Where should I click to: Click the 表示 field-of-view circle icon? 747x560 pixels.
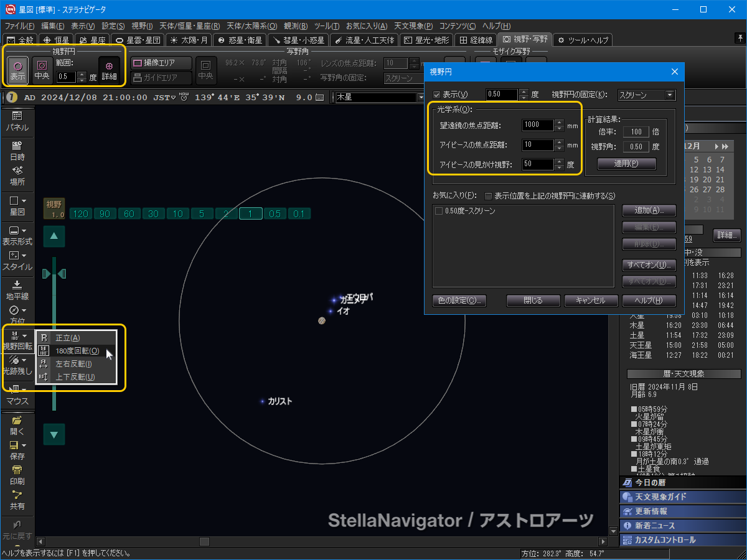[17, 70]
